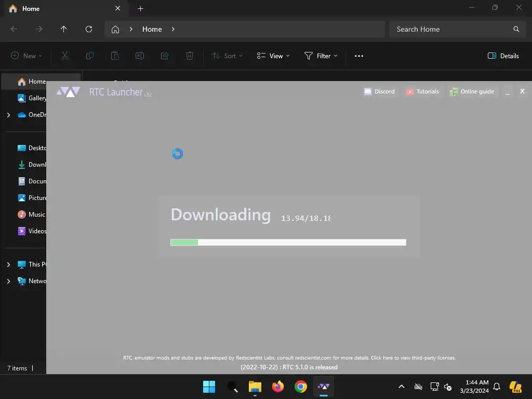This screenshot has height=399, width=532.
Task: Click the Cut scissors icon
Action: tap(65, 56)
